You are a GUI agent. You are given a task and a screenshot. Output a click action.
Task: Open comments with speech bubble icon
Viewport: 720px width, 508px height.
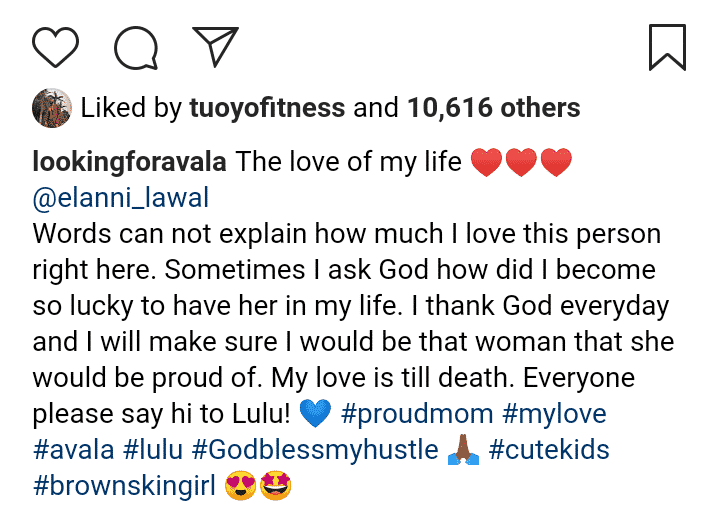pos(136,46)
